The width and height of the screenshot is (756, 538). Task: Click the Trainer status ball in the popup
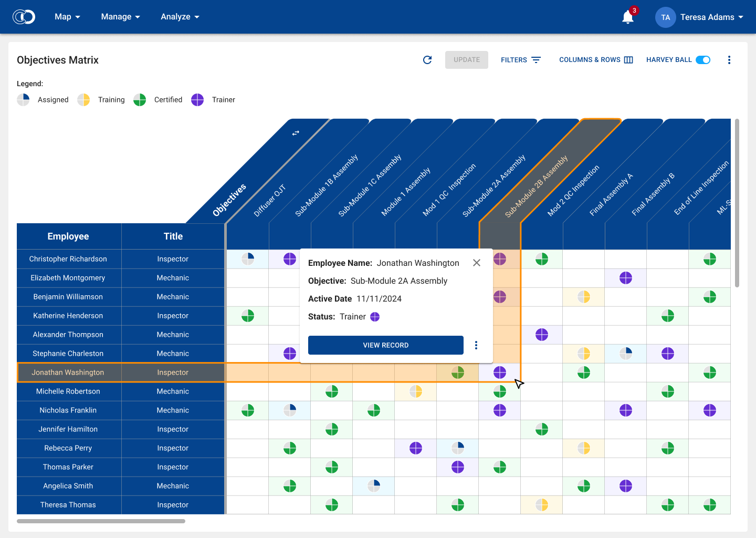click(x=374, y=317)
